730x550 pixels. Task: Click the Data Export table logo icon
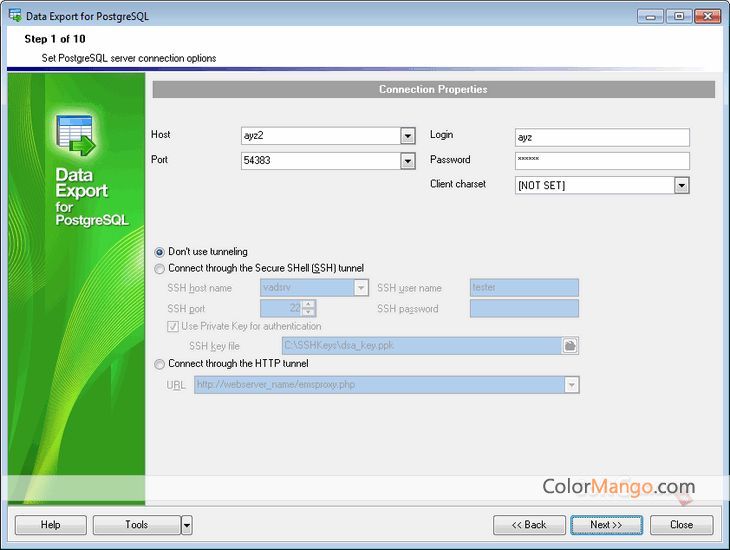[76, 136]
